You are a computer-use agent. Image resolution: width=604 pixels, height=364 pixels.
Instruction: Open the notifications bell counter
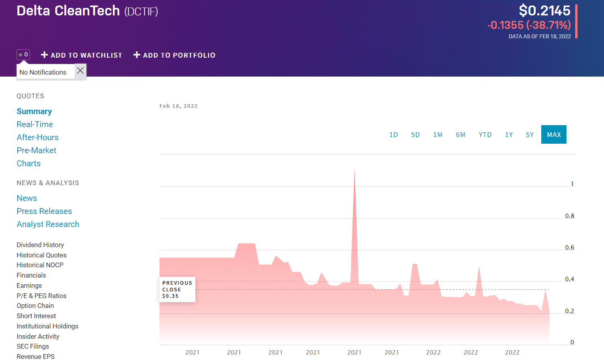tap(23, 54)
